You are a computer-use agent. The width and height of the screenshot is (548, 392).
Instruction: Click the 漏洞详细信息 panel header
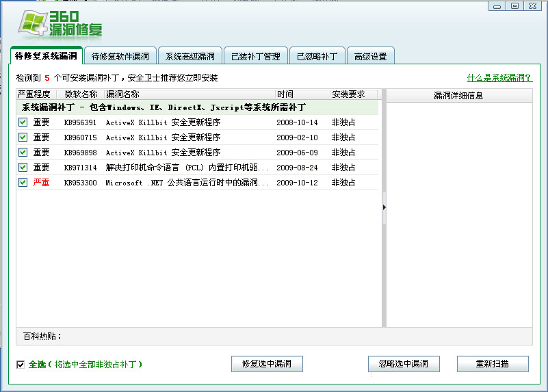point(459,95)
